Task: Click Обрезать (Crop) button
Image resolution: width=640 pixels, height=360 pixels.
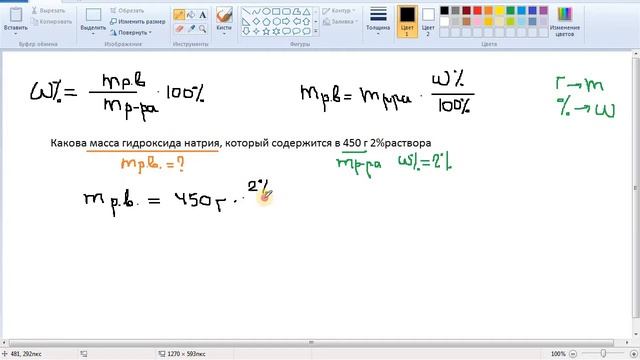Action: pyautogui.click(x=127, y=11)
